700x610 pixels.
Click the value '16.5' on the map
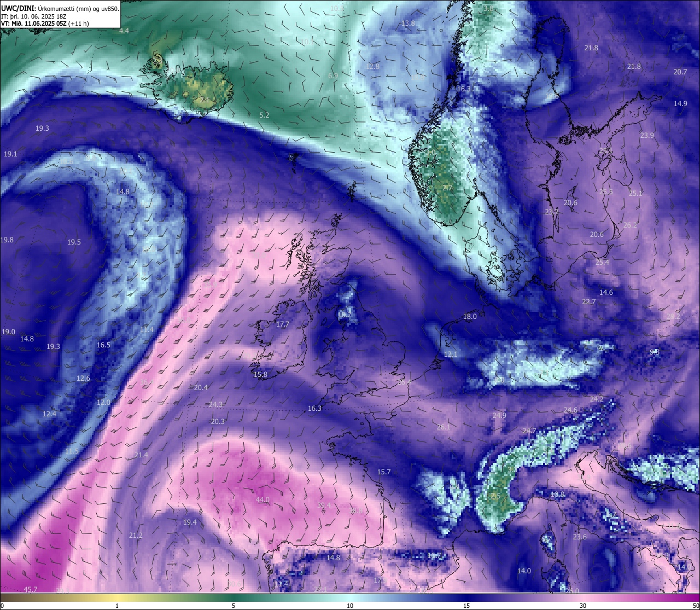(x=103, y=345)
